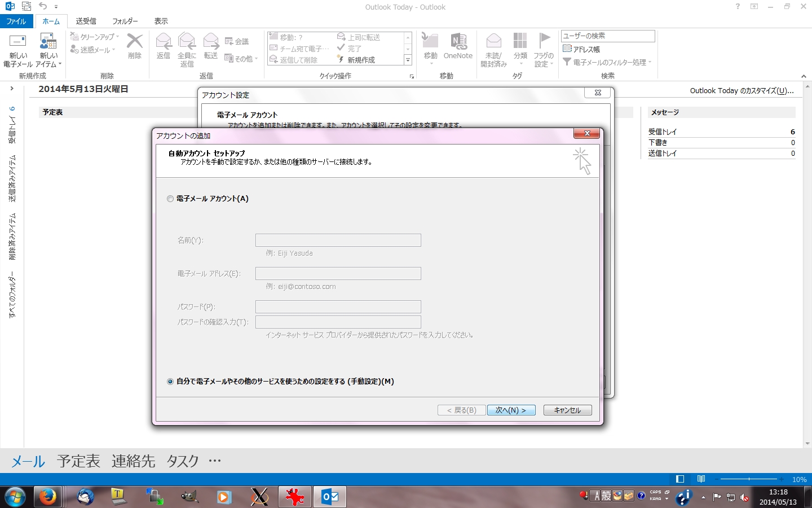Switch to Outlook in the taskbar
Viewport: 812px width, 508px height.
[330, 497]
